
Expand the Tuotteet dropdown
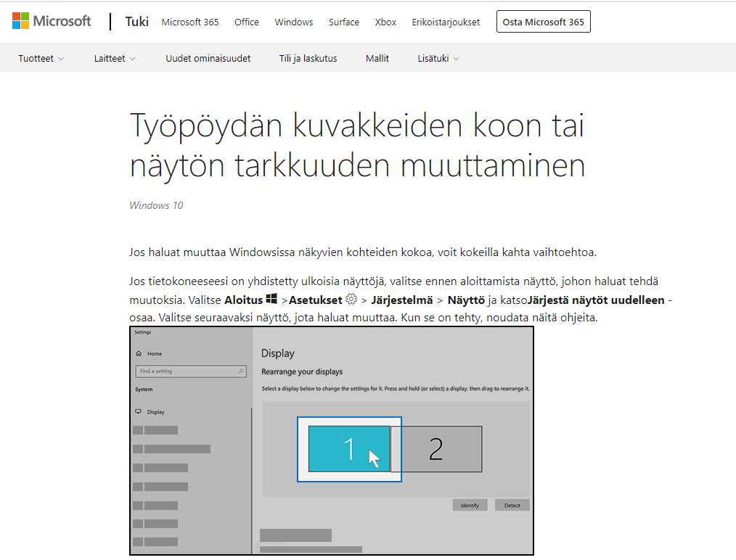click(41, 59)
